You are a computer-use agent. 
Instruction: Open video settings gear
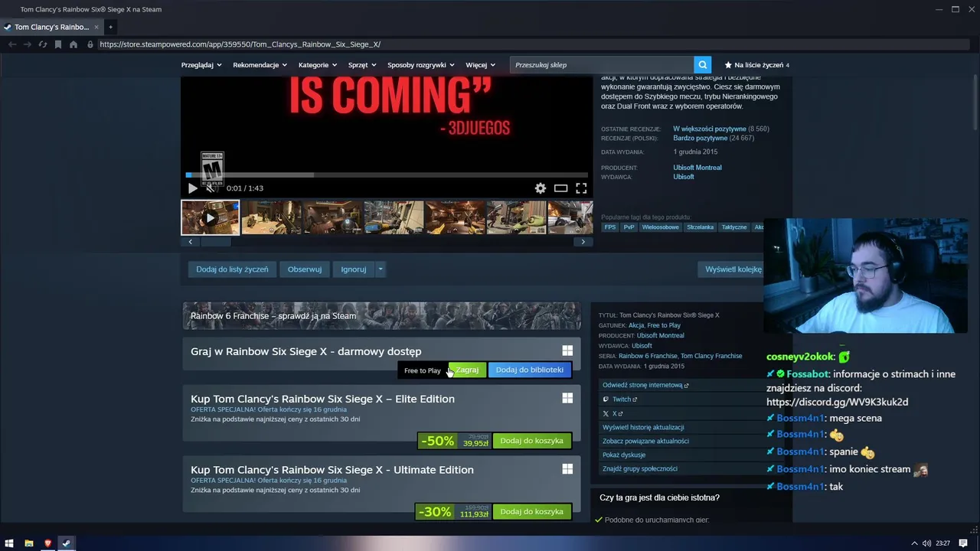point(541,188)
